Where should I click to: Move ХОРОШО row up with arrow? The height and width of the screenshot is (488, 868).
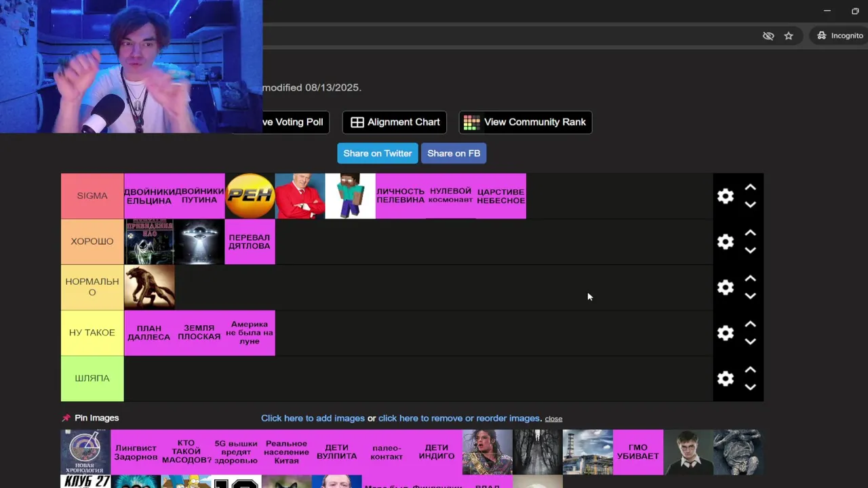pos(750,232)
